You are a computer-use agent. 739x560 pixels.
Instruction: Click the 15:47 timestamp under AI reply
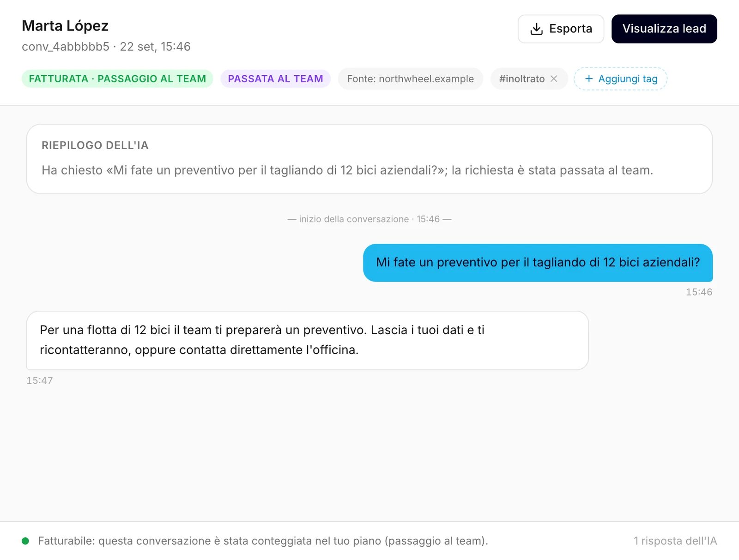pos(40,381)
